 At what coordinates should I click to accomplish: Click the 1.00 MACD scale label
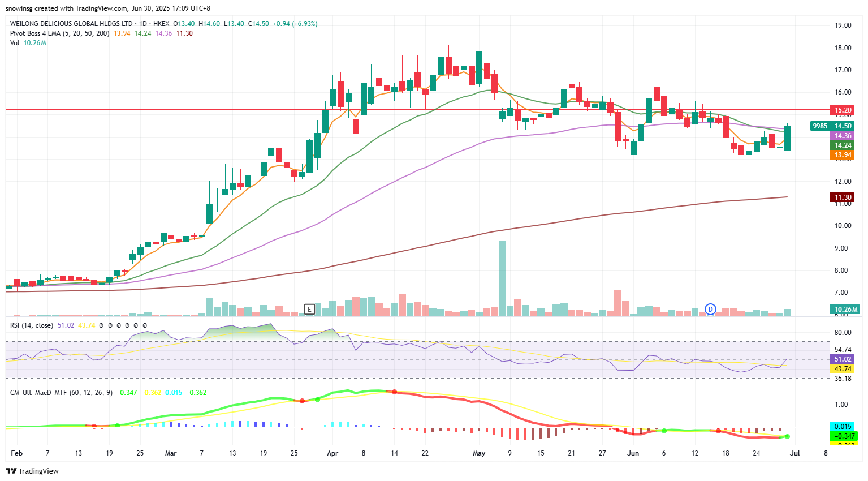pos(841,405)
